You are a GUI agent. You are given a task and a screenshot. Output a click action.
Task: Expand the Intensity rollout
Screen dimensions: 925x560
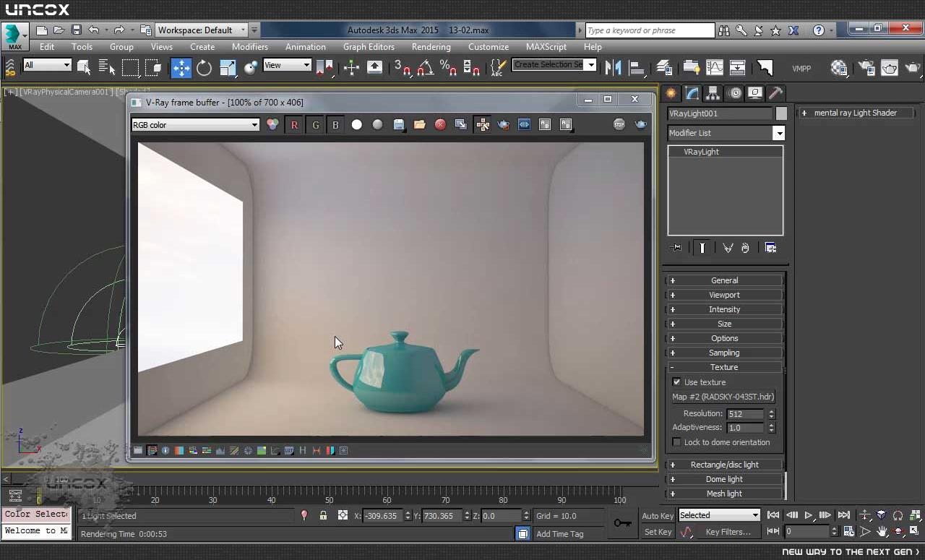(724, 309)
